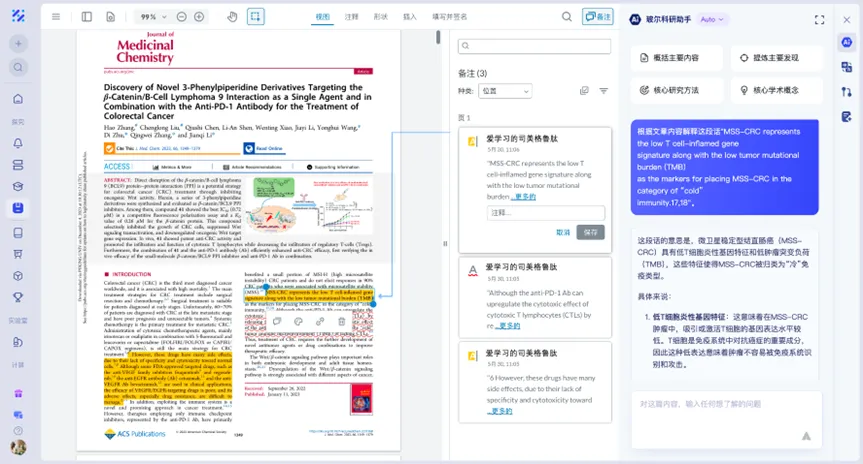Click the search circle in left sidebar
Image resolution: width=863 pixels, height=464 pixels.
click(18, 67)
